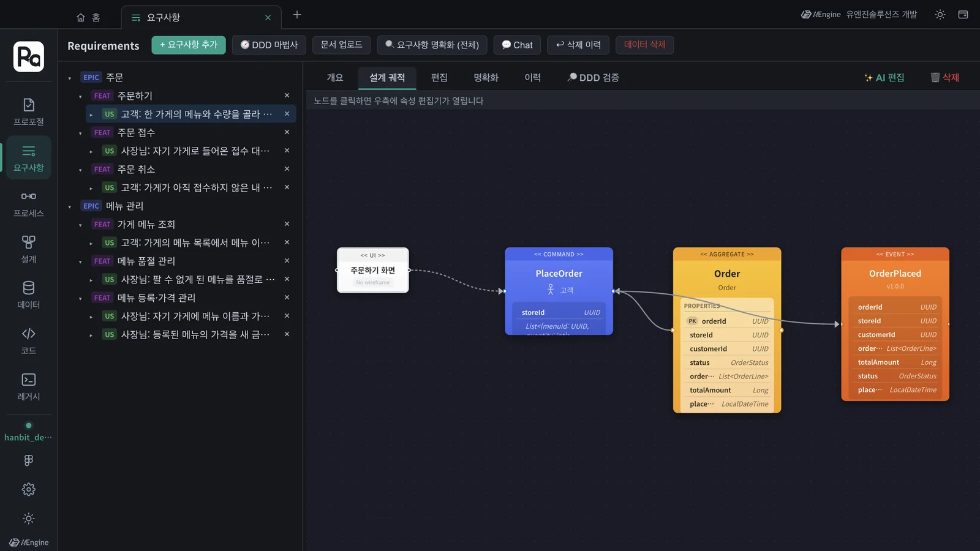Expand the 고객: 한 가게의 메뉴와 user story
The width and height of the screenshot is (980, 551).
pyautogui.click(x=91, y=114)
